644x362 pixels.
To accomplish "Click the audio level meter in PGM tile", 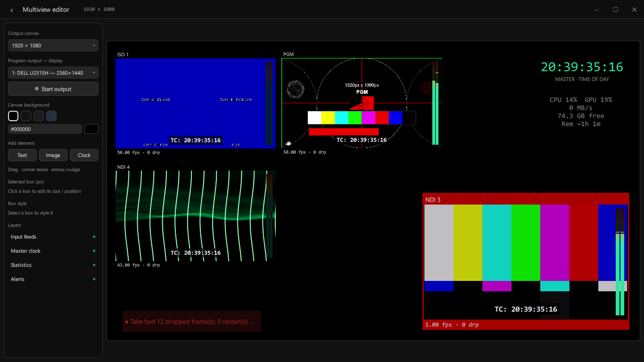I will point(436,103).
